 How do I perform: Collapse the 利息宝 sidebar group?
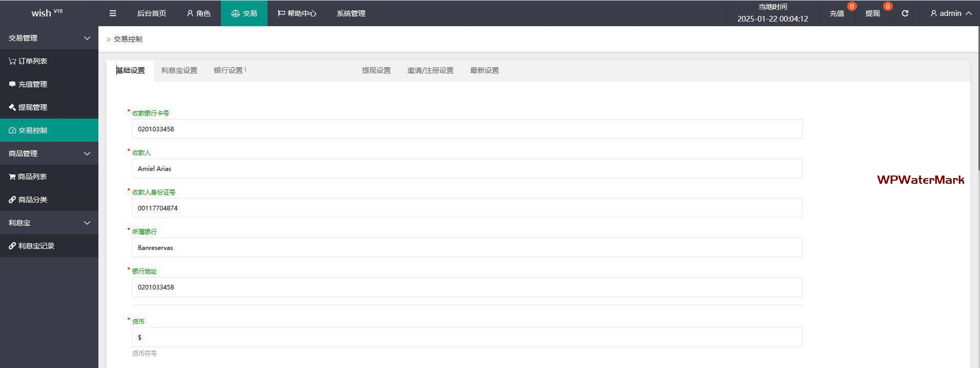[49, 223]
